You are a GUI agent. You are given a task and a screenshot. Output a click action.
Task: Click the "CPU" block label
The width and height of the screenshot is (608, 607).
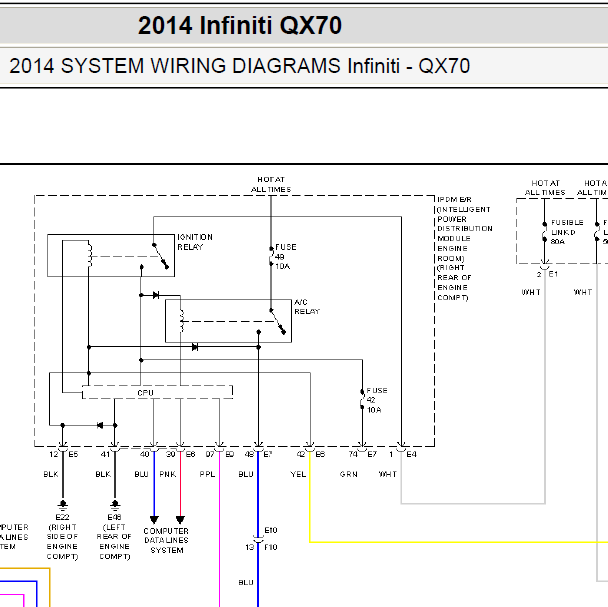tap(145, 393)
